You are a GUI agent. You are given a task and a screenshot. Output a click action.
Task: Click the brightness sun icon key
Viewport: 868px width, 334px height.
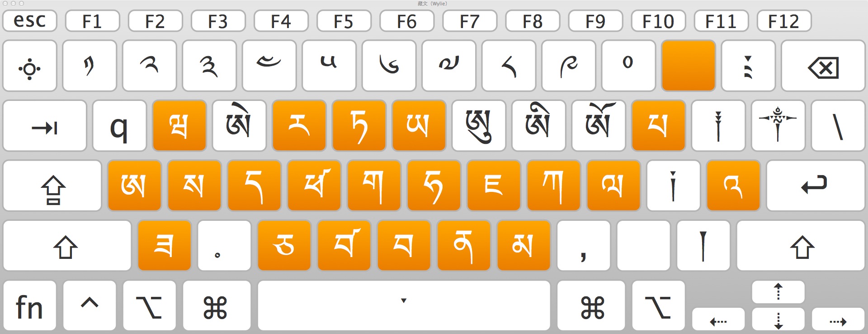[x=30, y=66]
